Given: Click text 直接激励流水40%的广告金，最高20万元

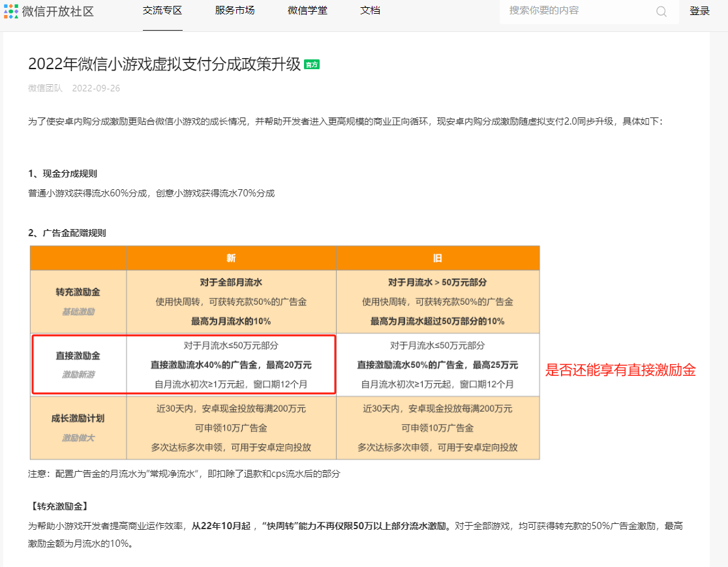Looking at the screenshot, I should click(231, 365).
